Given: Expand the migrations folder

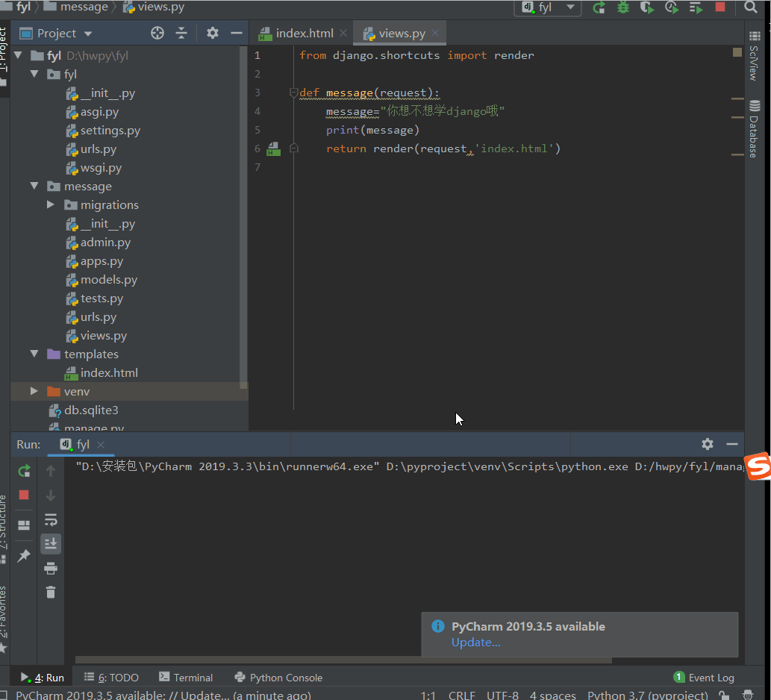Looking at the screenshot, I should click(x=51, y=204).
